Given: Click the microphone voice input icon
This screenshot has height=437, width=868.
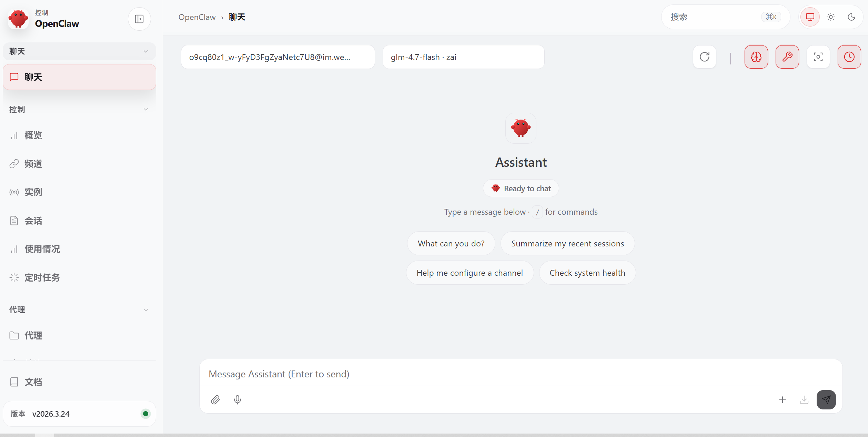Looking at the screenshot, I should pyautogui.click(x=238, y=400).
